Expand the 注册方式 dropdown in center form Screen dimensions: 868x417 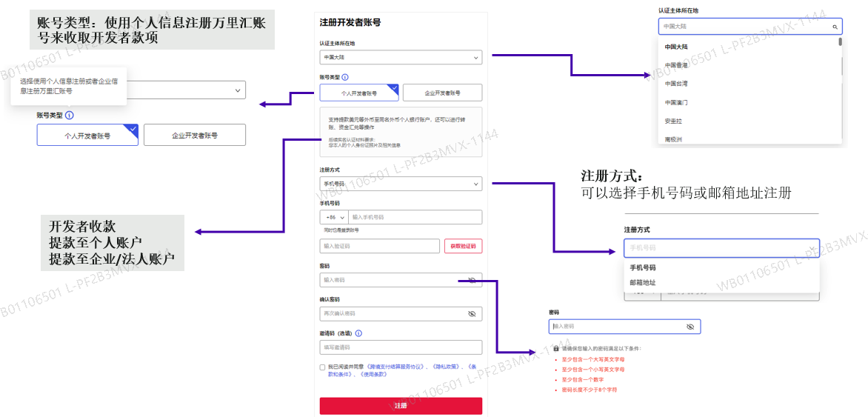pos(401,183)
